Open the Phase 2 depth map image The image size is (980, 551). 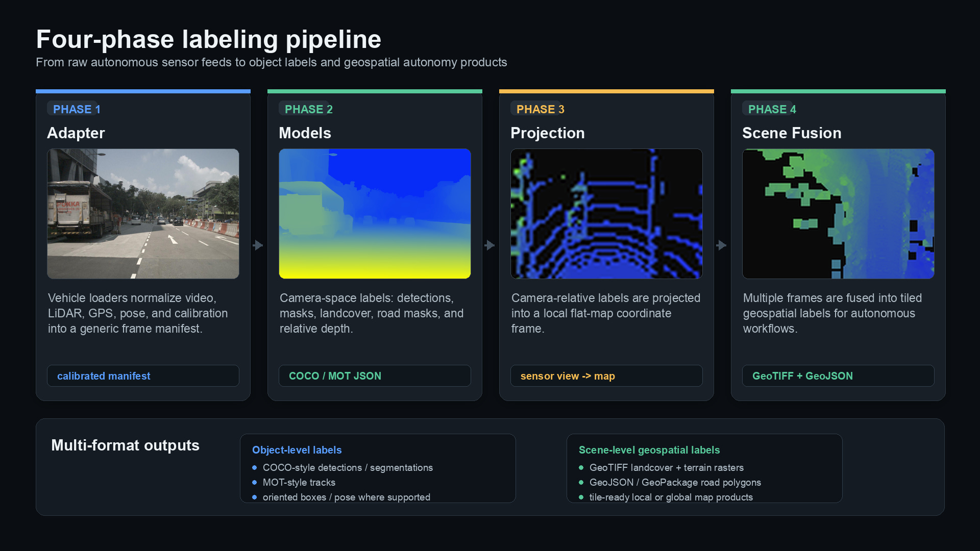pyautogui.click(x=375, y=214)
